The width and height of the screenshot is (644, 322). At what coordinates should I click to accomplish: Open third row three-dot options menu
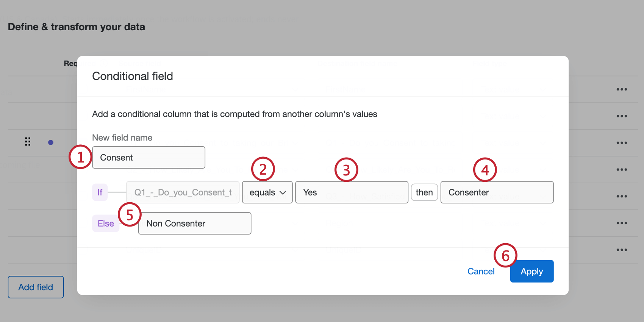(x=622, y=143)
